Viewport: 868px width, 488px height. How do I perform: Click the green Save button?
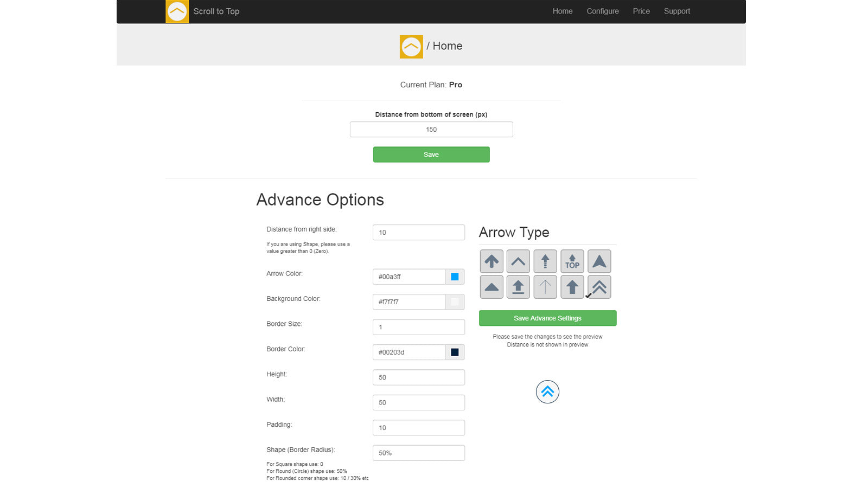[431, 155]
